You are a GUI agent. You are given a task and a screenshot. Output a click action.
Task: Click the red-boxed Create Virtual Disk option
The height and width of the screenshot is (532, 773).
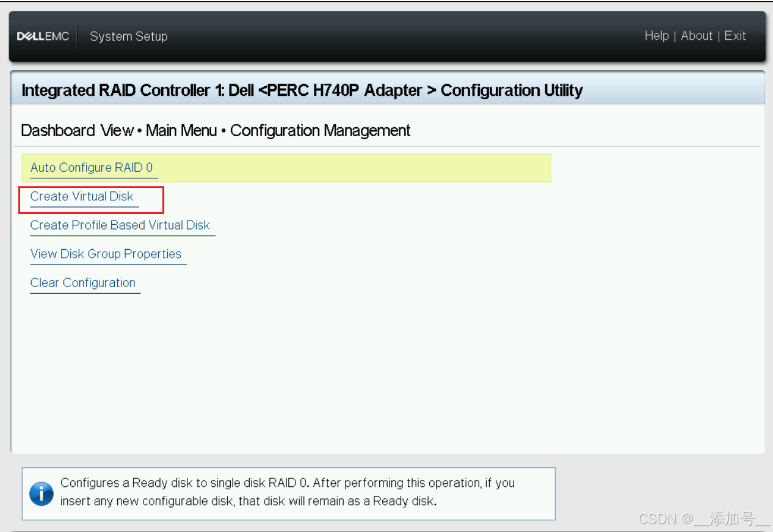(81, 197)
